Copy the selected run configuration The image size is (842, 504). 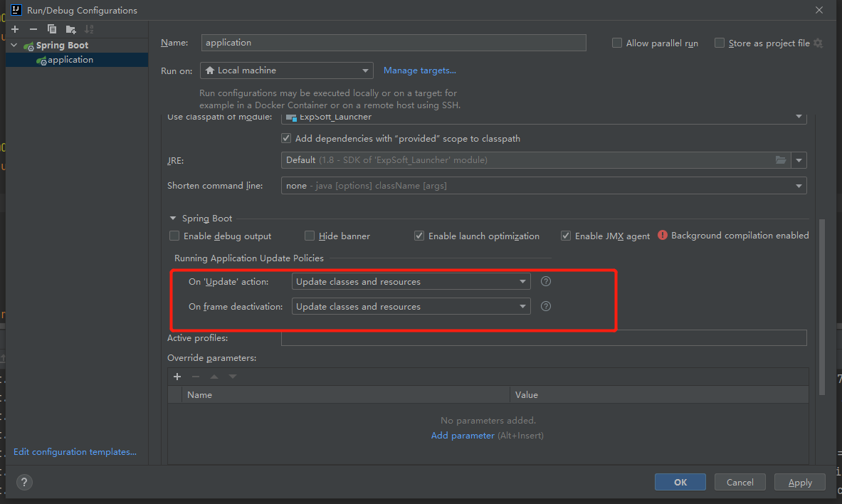(52, 29)
